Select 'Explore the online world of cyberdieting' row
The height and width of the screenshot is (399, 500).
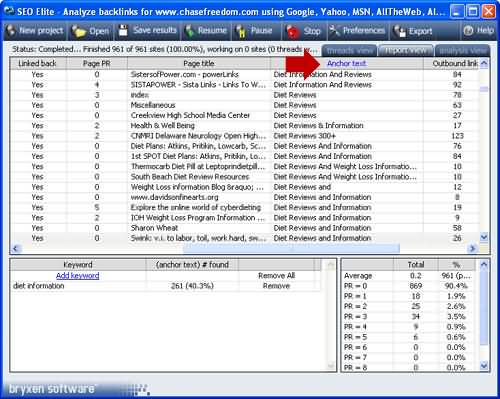click(x=245, y=207)
